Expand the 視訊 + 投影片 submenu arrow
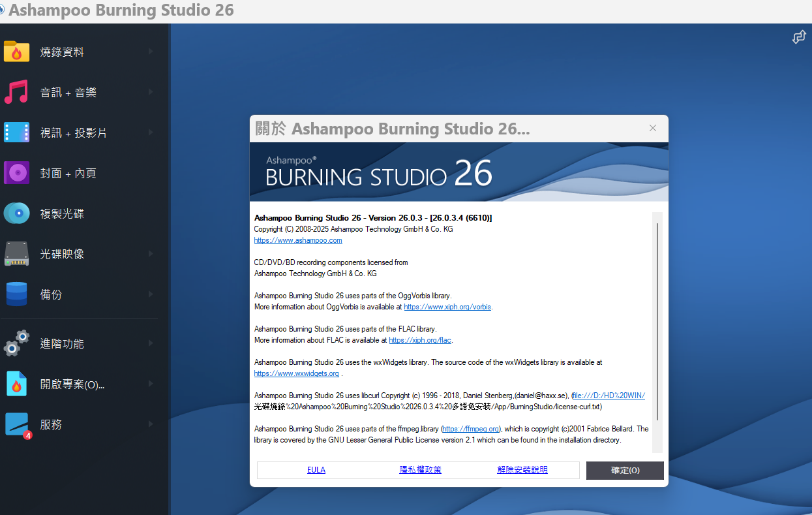812x515 pixels. (x=151, y=133)
